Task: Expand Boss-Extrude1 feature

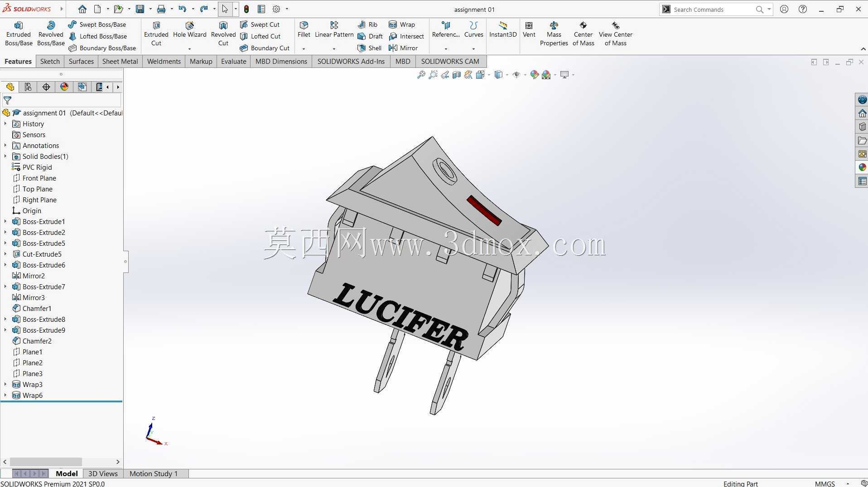Action: [5, 221]
